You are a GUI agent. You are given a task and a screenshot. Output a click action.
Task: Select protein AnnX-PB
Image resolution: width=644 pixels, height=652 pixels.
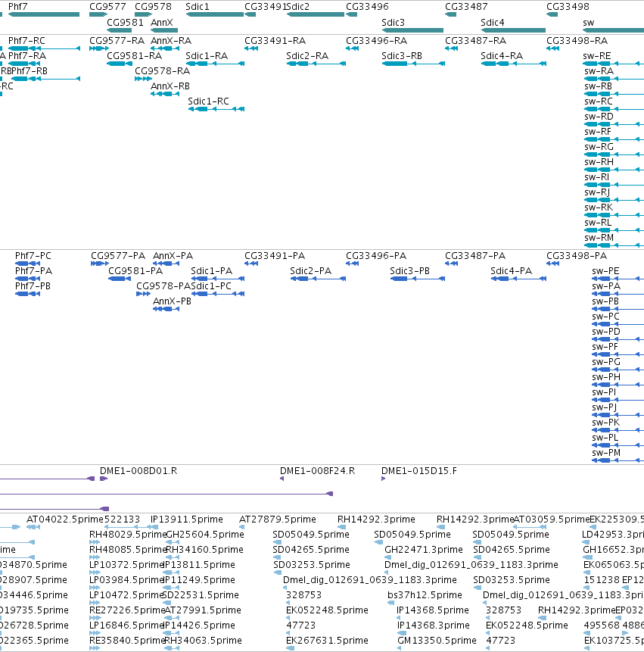coord(166,309)
